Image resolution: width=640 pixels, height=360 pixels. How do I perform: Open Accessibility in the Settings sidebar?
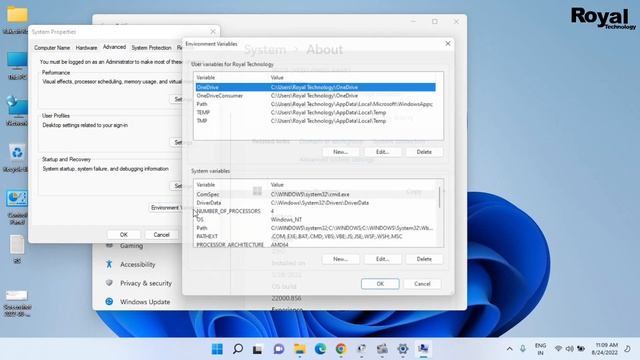point(138,264)
